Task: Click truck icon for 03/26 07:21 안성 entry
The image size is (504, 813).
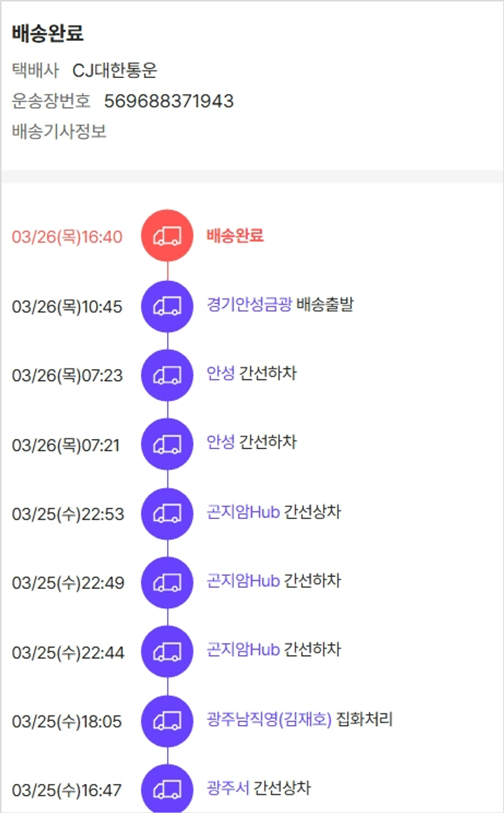Action: [x=167, y=444]
